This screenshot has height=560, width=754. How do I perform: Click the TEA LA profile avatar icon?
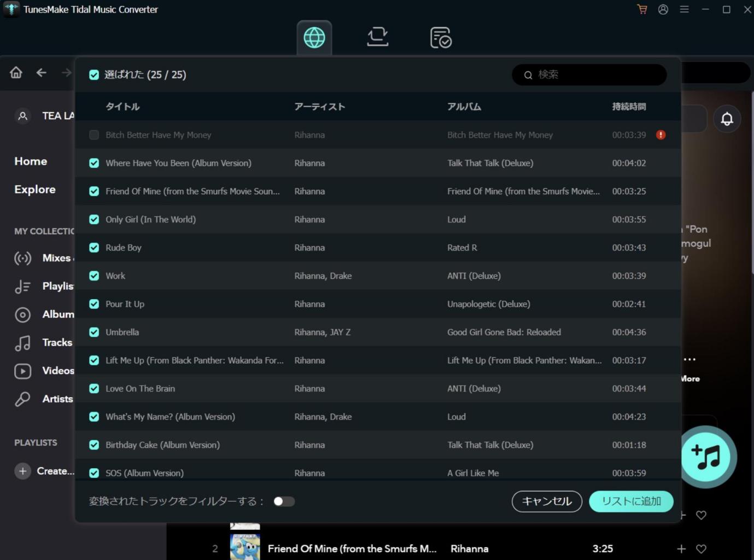(22, 116)
